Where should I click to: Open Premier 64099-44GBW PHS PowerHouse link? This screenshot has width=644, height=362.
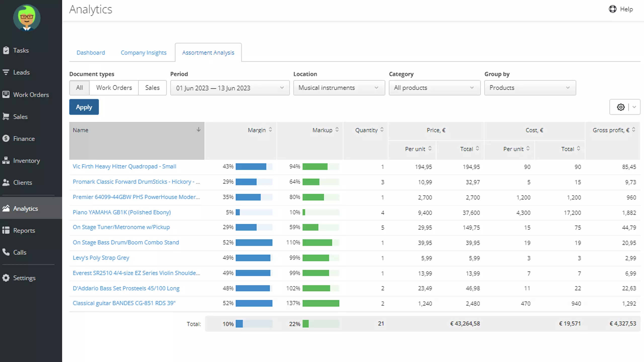[136, 197]
